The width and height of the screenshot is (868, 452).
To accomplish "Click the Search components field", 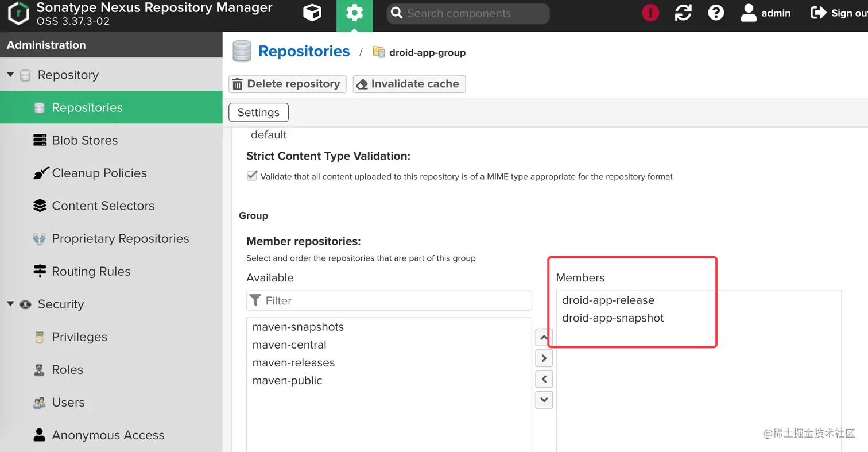I will point(468,13).
